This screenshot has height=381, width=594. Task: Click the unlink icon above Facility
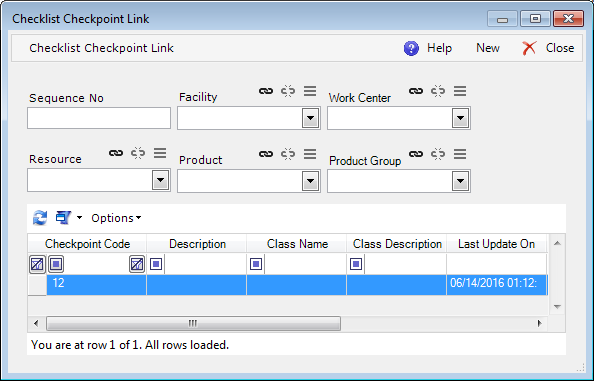point(288,91)
